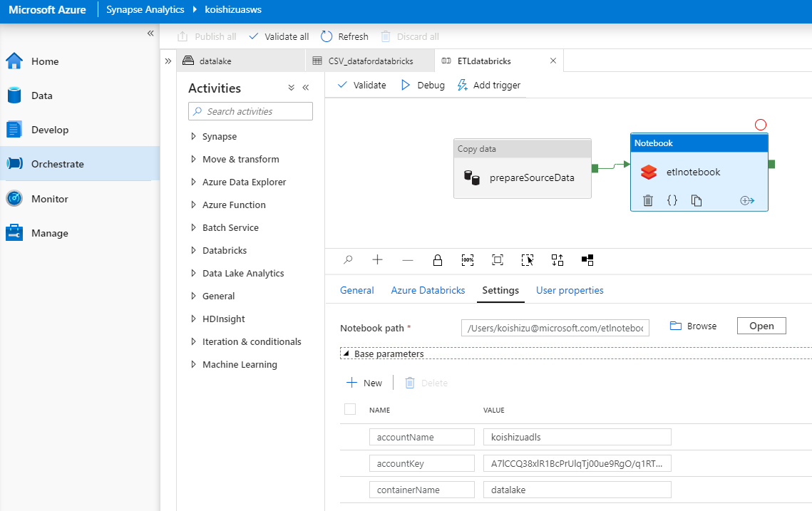Add a New base parameter
Screen dimensions: 812x511
[x=364, y=383]
